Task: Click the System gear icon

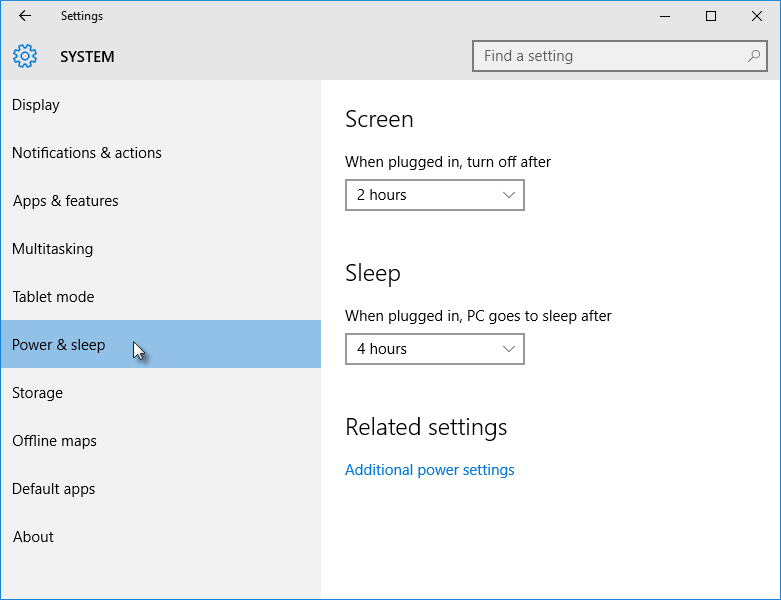Action: (x=25, y=56)
